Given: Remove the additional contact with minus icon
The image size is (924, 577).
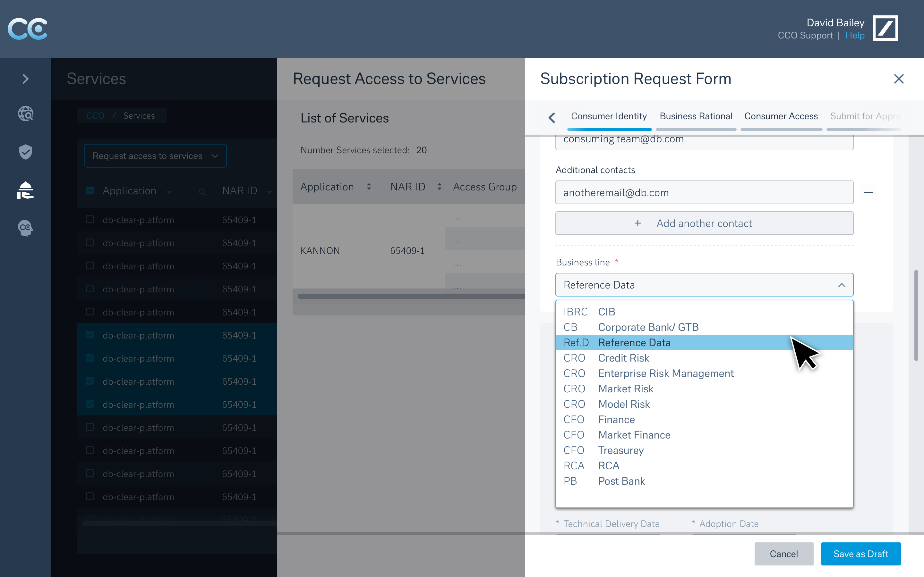Looking at the screenshot, I should (x=868, y=192).
